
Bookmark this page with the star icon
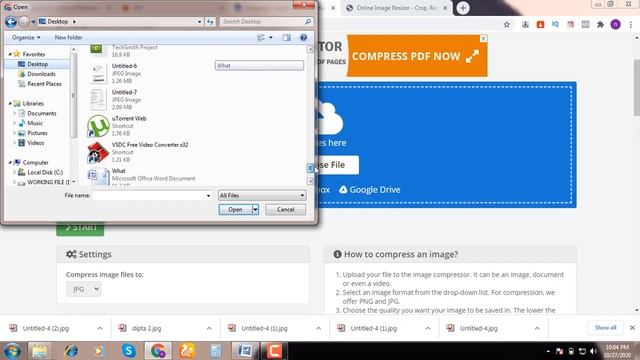pyautogui.click(x=507, y=24)
